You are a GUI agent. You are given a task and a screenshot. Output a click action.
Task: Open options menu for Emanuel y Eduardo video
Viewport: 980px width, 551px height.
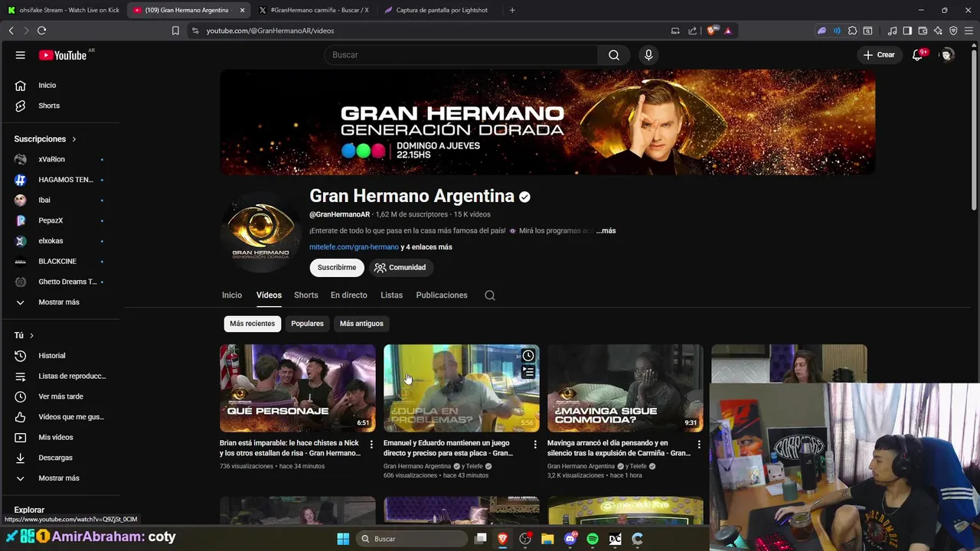point(535,444)
